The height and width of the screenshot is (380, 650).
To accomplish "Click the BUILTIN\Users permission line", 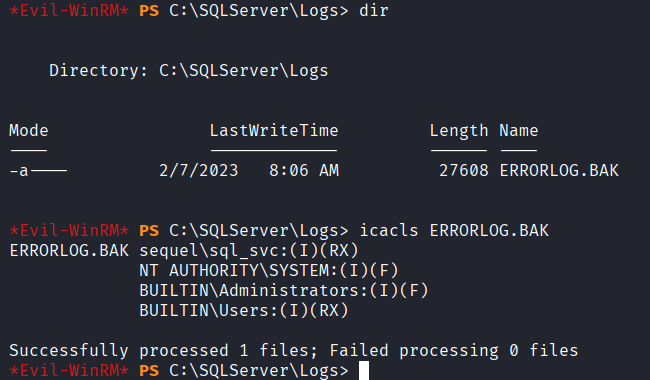I will (x=244, y=310).
